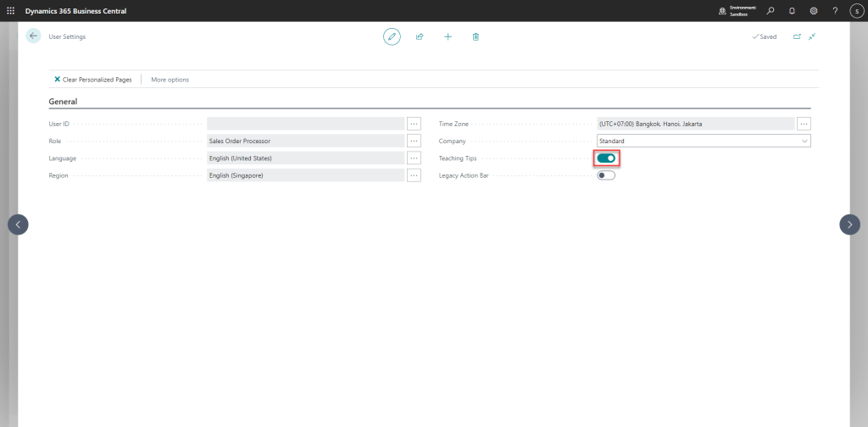
Task: Enable the Legacy Action Bar toggle
Action: click(x=606, y=175)
